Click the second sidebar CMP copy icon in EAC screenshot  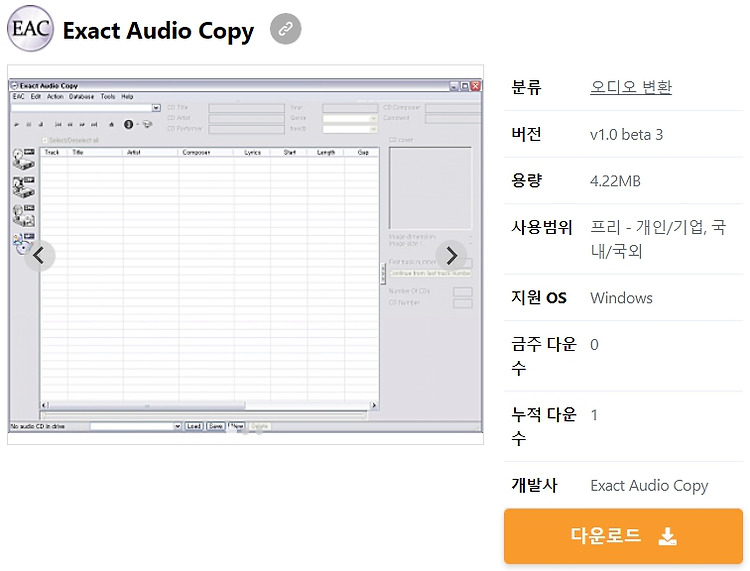(23, 187)
